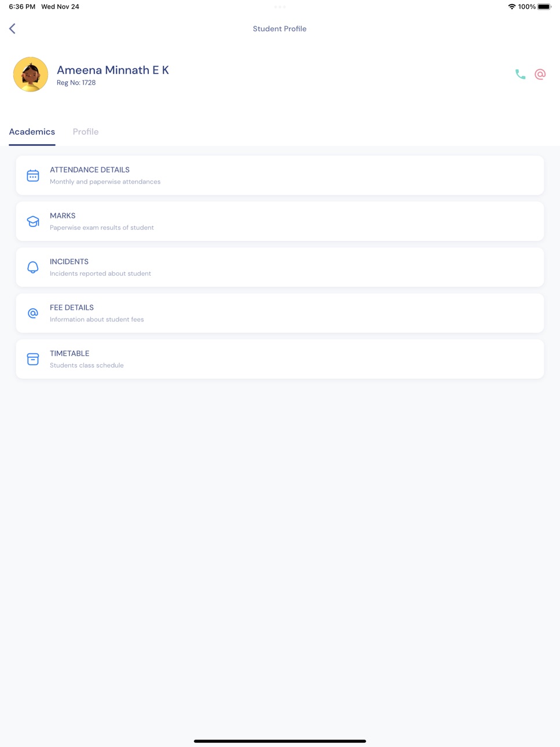This screenshot has width=560, height=747.
Task: Tap the multitasking three-dots at top
Action: tap(280, 7)
